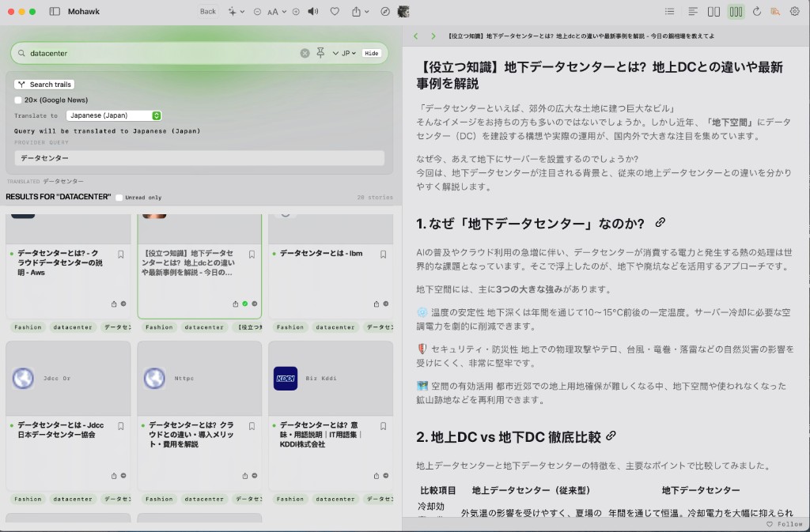Select the two-column layout
Image resolution: width=810 pixels, height=532 pixels.
(713, 11)
